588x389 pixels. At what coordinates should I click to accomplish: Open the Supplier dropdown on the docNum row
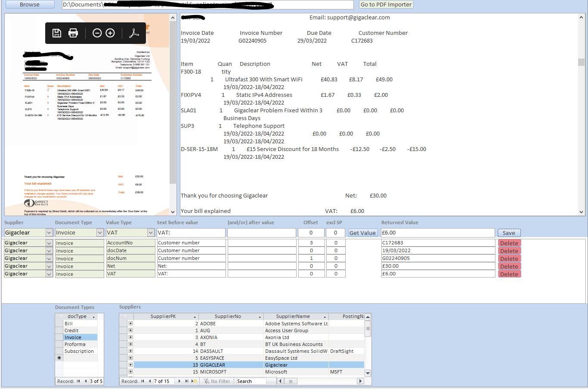point(49,259)
